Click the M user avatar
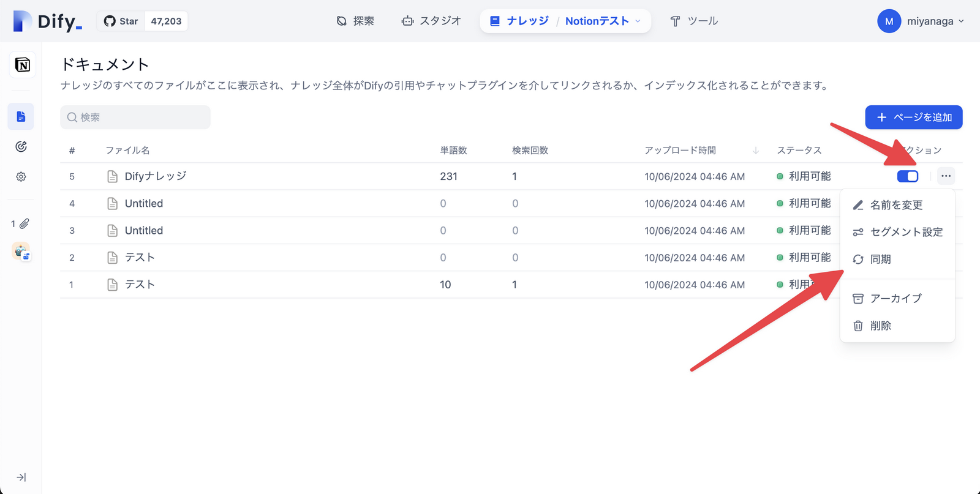980x494 pixels. 889,21
